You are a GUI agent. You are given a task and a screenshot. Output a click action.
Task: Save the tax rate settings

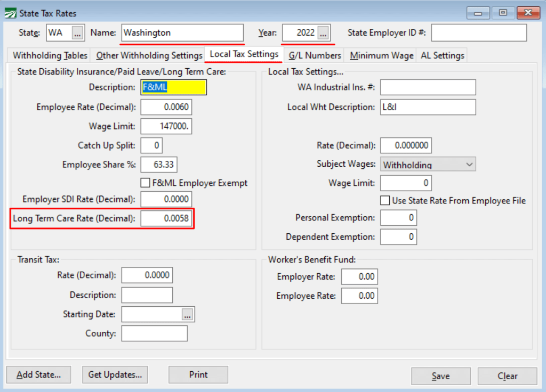tap(440, 376)
